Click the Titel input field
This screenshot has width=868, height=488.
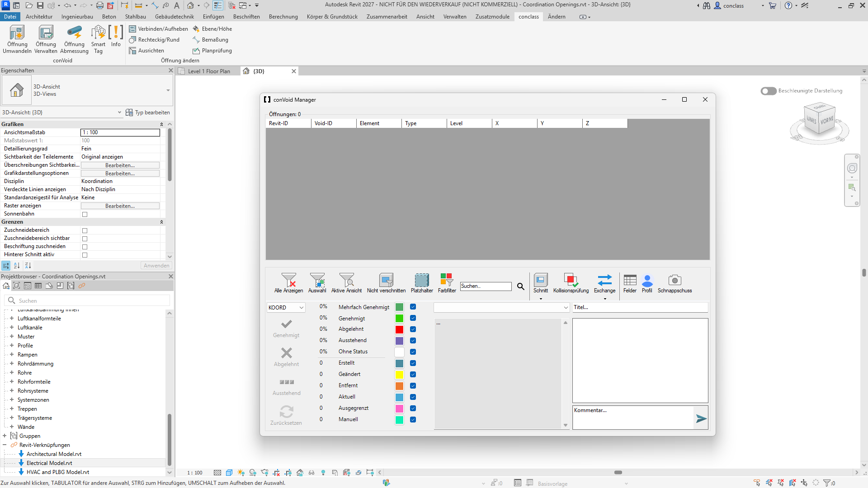640,308
